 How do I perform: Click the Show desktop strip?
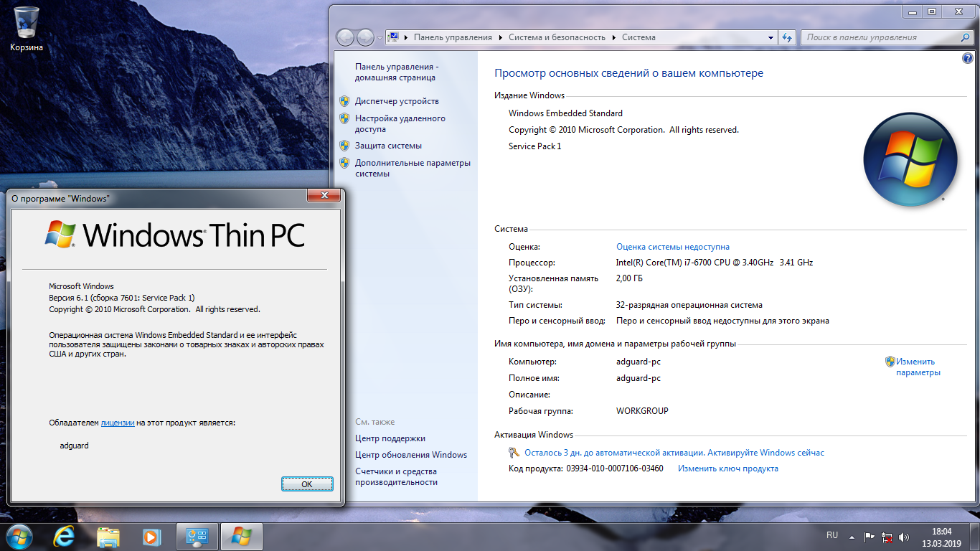coord(974,537)
